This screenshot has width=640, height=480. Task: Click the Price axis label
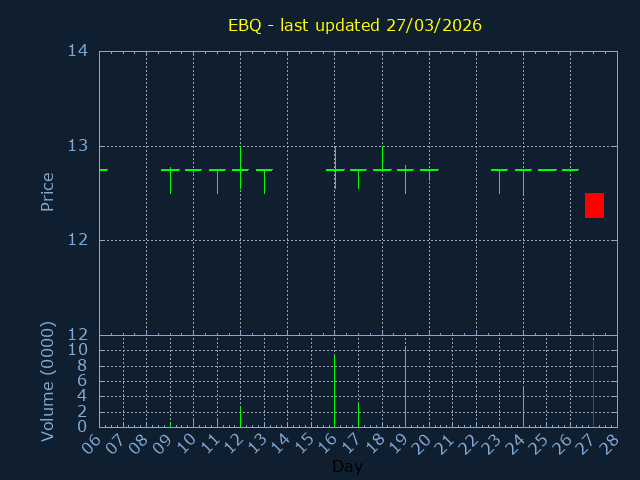coord(47,191)
